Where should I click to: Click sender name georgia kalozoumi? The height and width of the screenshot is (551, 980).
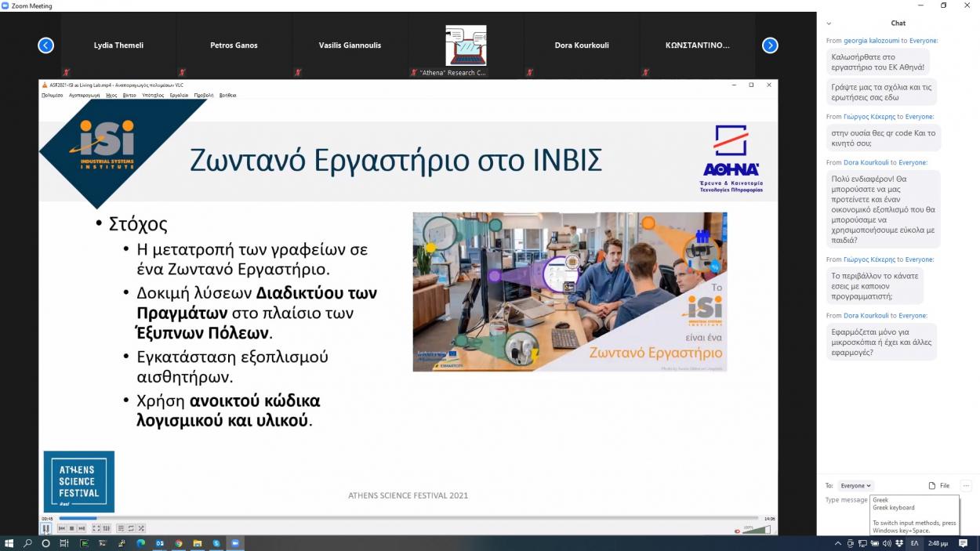871,40
